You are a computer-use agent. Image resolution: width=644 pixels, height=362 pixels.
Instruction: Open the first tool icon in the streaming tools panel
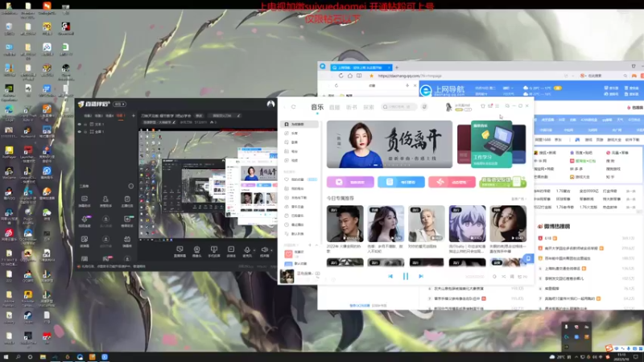(x=85, y=200)
